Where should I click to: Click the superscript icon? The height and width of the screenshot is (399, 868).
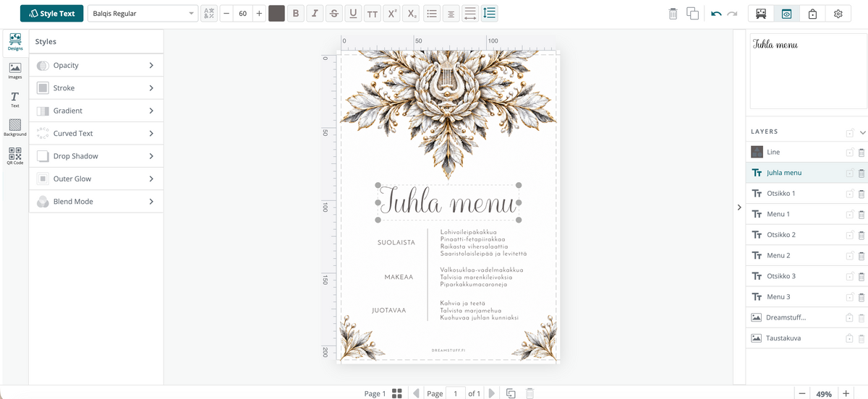pos(391,14)
